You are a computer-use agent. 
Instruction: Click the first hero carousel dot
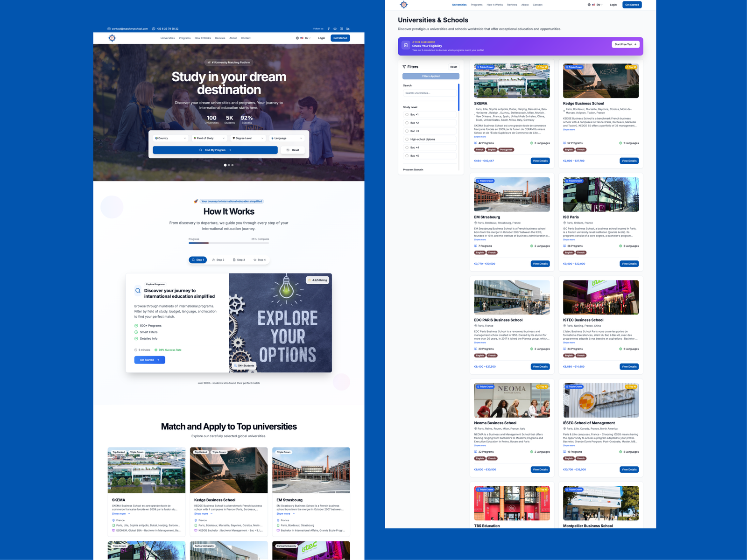[225, 165]
